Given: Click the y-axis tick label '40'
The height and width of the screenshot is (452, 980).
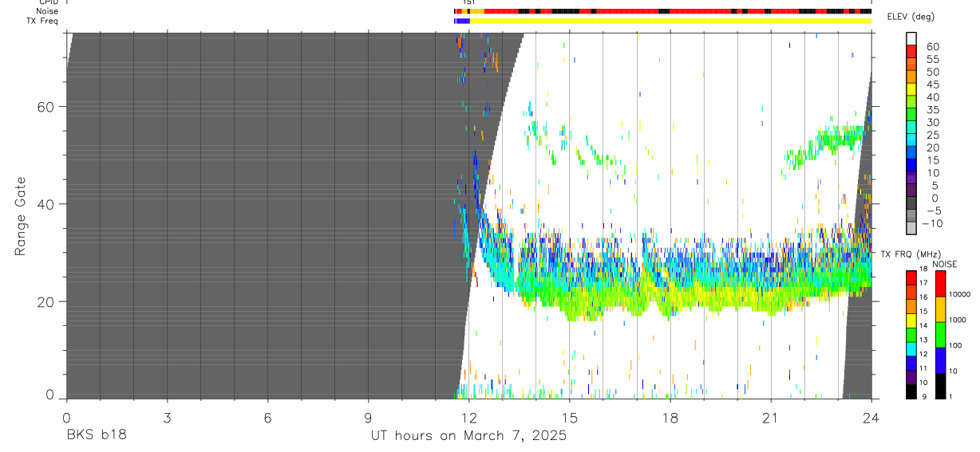Looking at the screenshot, I should pyautogui.click(x=48, y=204).
